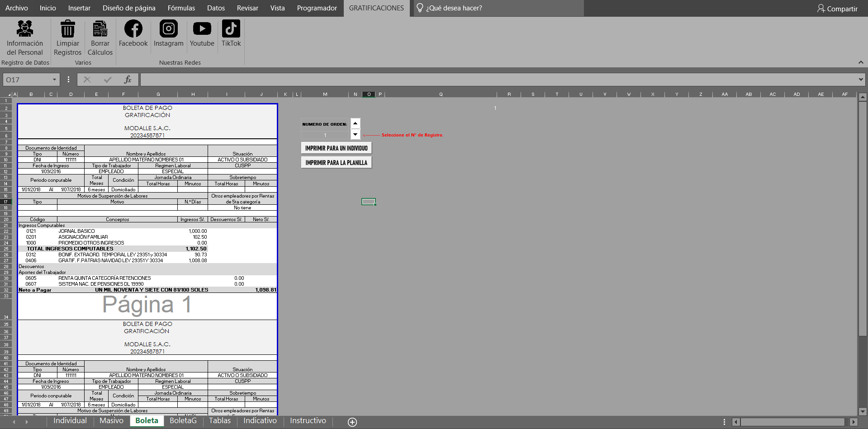This screenshot has width=868, height=429.
Task: Click Imprimir para un Individuo button
Action: click(x=336, y=148)
